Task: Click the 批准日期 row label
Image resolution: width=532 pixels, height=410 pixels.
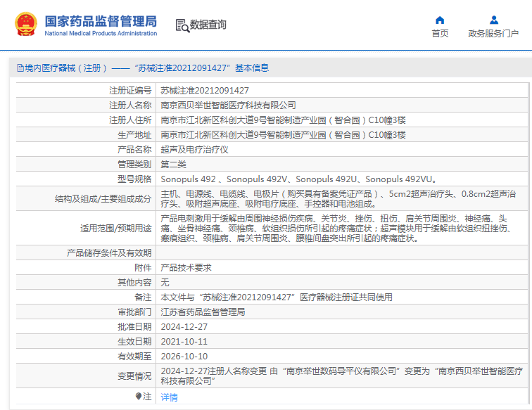Action: pos(134,327)
